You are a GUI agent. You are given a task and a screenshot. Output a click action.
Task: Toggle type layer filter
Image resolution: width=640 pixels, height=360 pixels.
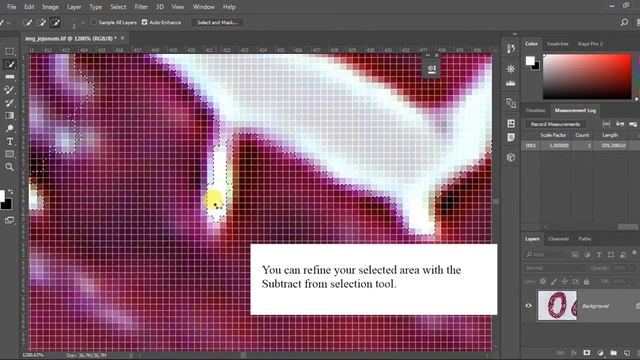[599, 255]
